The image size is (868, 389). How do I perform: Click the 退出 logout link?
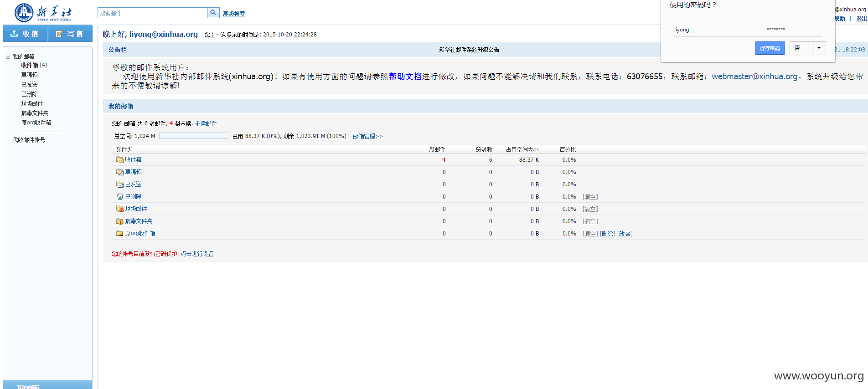point(861,19)
